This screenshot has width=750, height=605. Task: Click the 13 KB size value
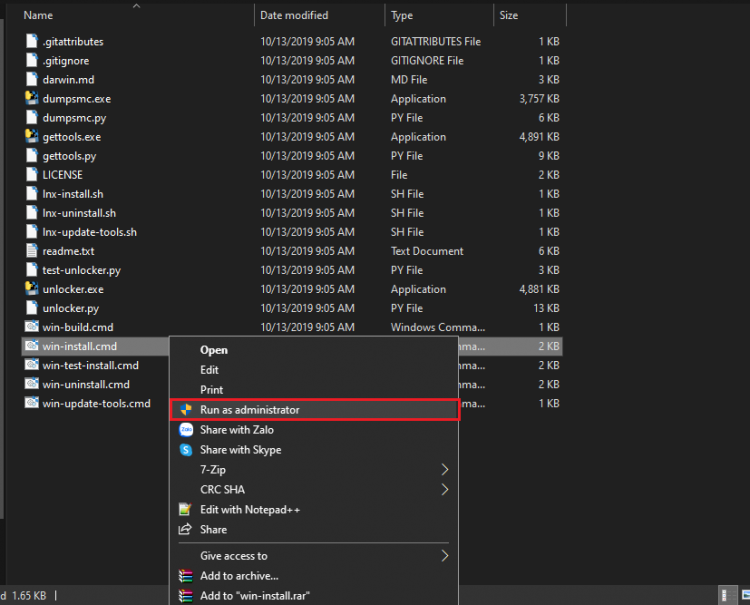546,308
